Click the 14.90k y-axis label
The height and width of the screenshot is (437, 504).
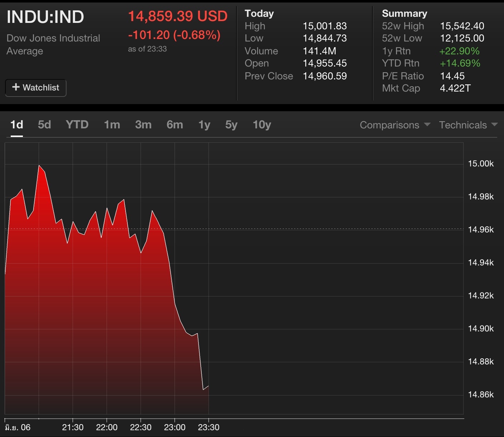[481, 329]
